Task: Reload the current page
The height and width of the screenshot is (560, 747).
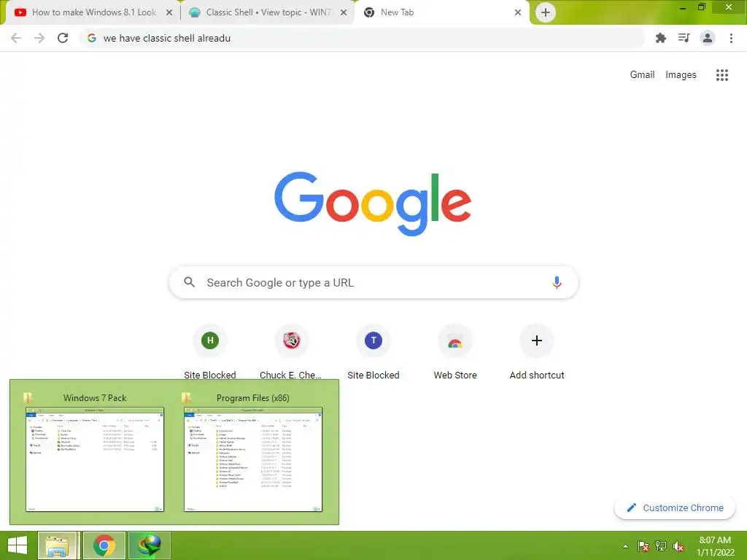Action: click(63, 38)
